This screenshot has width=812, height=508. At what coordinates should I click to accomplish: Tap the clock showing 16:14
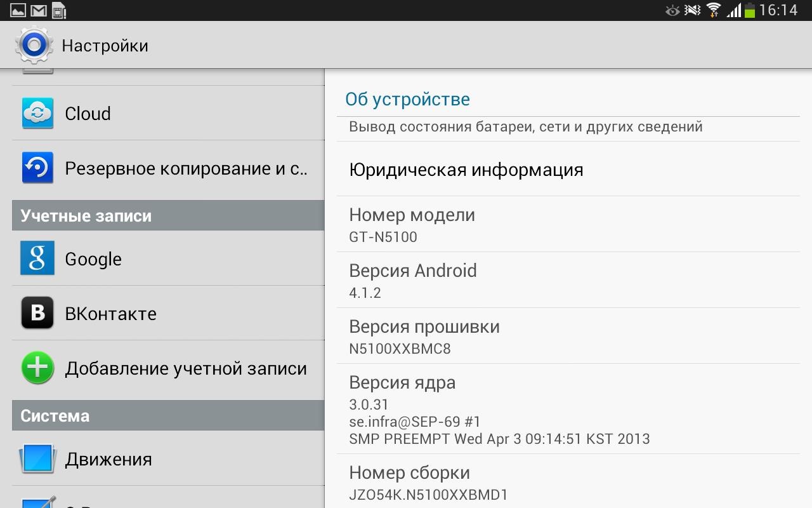tap(778, 10)
